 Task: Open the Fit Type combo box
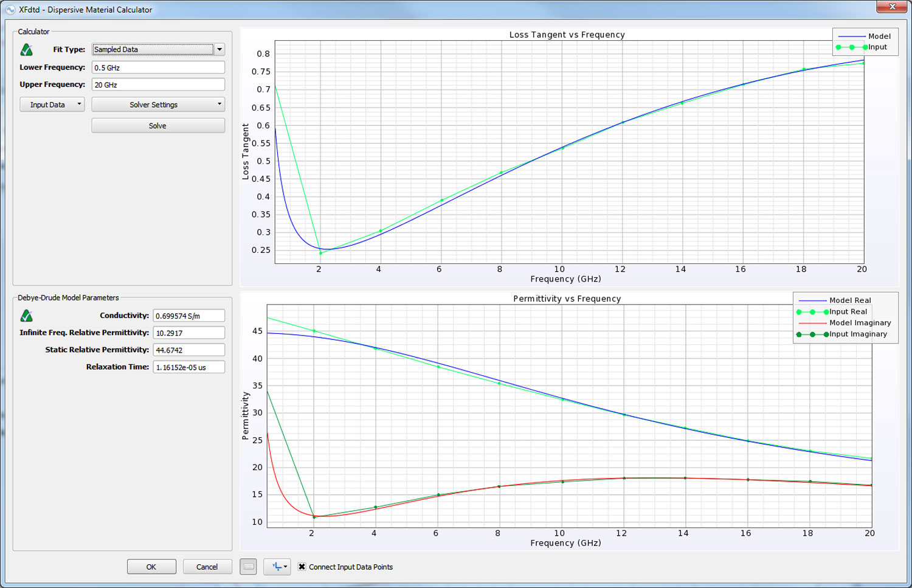coord(158,50)
